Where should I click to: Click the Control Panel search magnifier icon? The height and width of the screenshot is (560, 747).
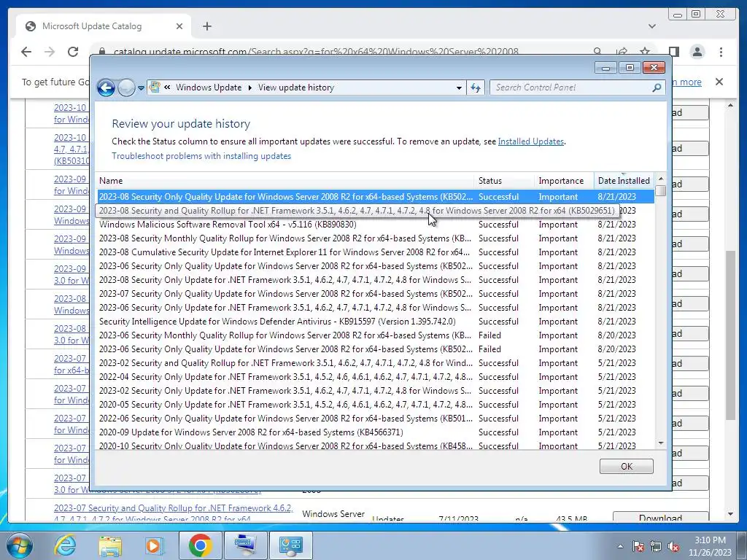coord(657,87)
